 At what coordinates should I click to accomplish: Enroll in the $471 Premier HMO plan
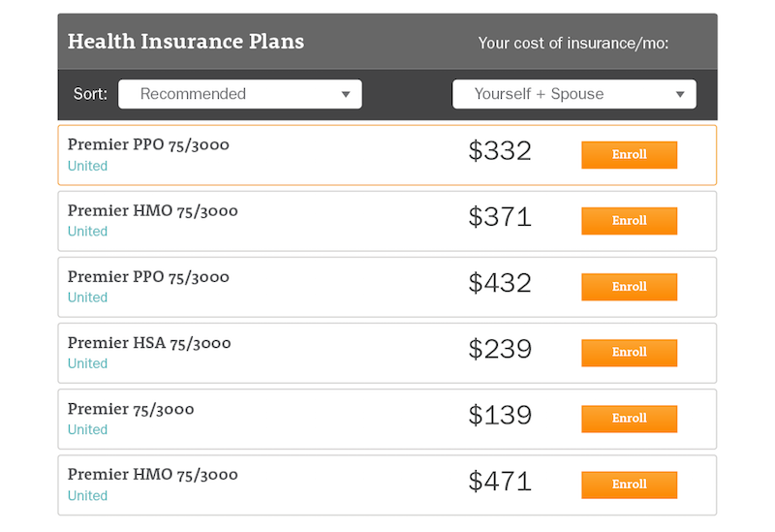pyautogui.click(x=629, y=485)
